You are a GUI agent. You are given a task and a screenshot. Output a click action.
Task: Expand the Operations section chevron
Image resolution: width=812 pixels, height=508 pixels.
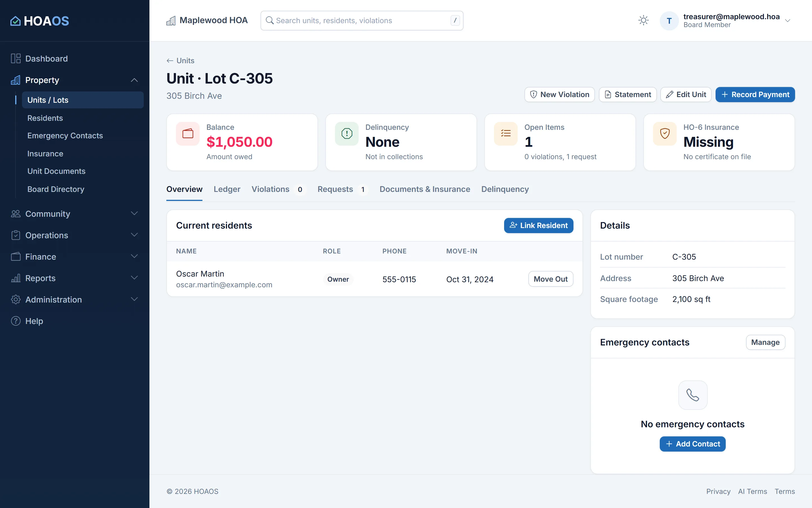(134, 235)
